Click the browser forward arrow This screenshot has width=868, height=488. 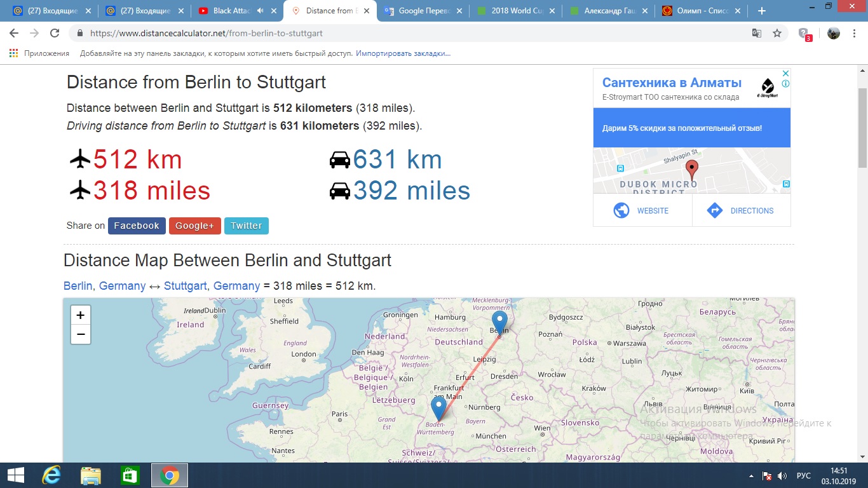(34, 33)
